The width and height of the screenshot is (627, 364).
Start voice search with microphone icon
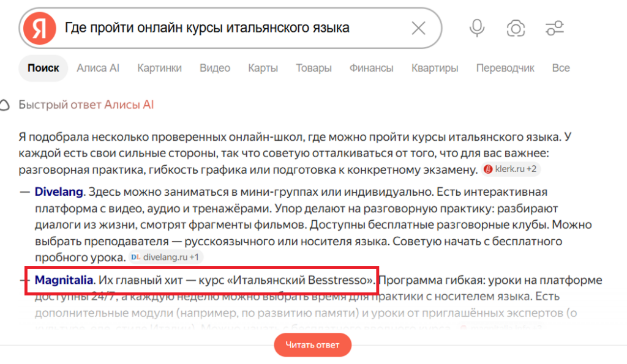tap(476, 28)
